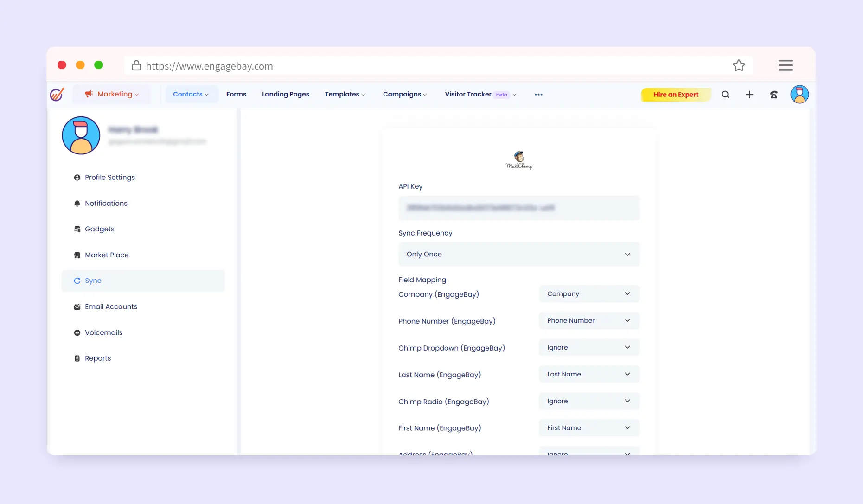
Task: Click the Email Accounts envelope icon
Action: pos(77,307)
